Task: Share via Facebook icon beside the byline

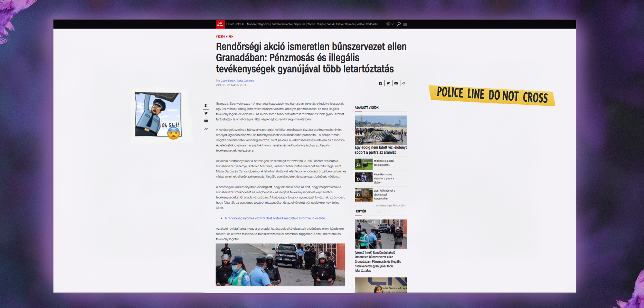Action: point(380,83)
